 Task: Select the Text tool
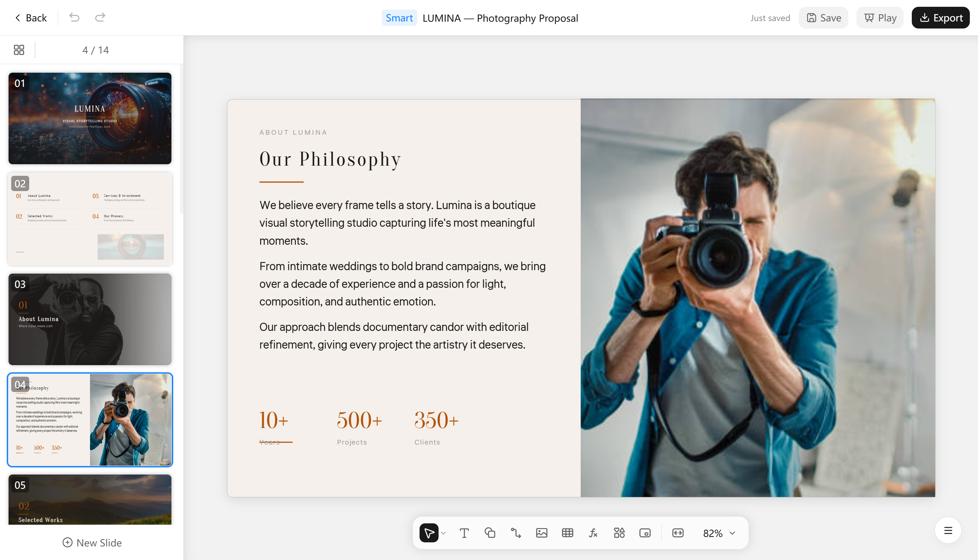(x=464, y=533)
